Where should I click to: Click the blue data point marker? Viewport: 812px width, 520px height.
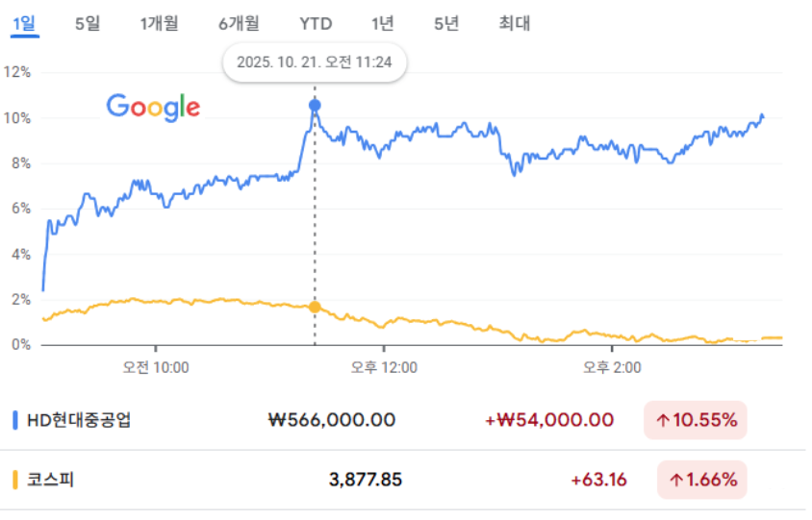tap(315, 105)
